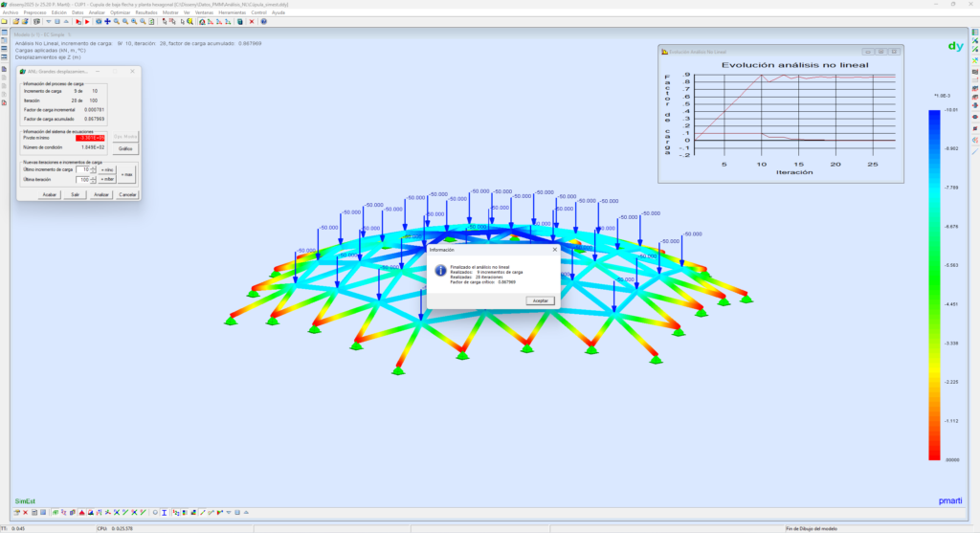
Task: Click the open folder icon in toolbar
Action: [15, 21]
